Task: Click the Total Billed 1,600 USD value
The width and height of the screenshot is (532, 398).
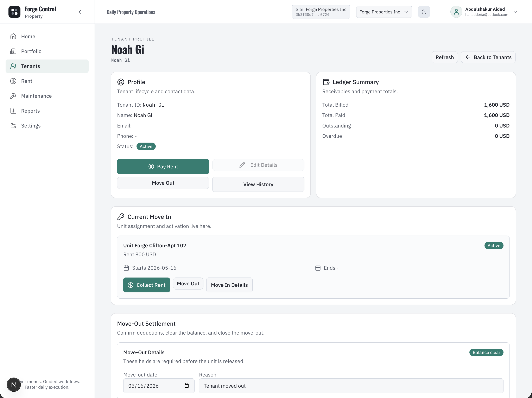Action: pyautogui.click(x=497, y=105)
